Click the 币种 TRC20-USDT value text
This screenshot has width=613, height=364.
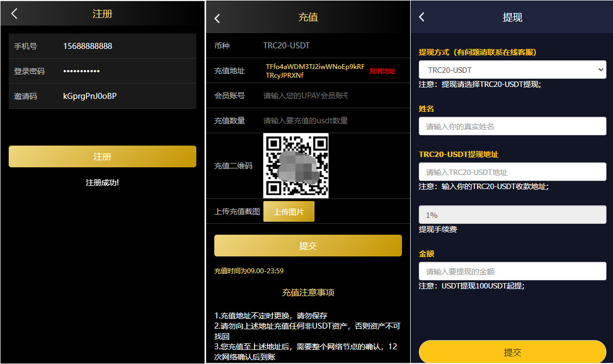click(286, 46)
